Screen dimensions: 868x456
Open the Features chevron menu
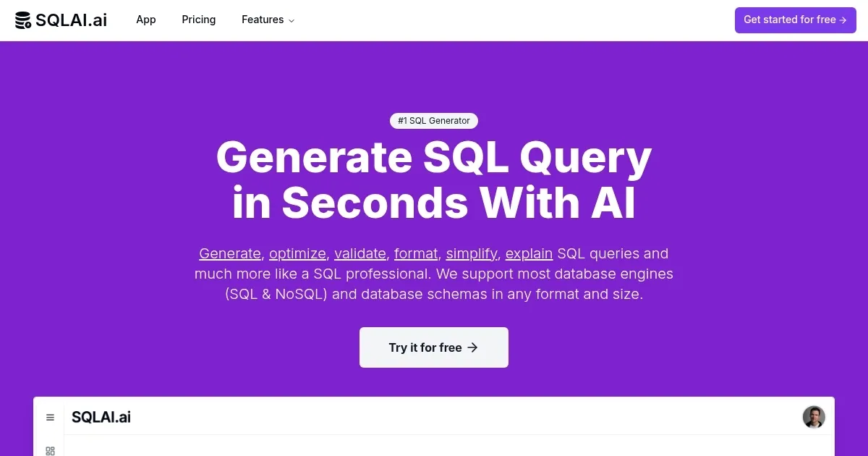tap(291, 21)
